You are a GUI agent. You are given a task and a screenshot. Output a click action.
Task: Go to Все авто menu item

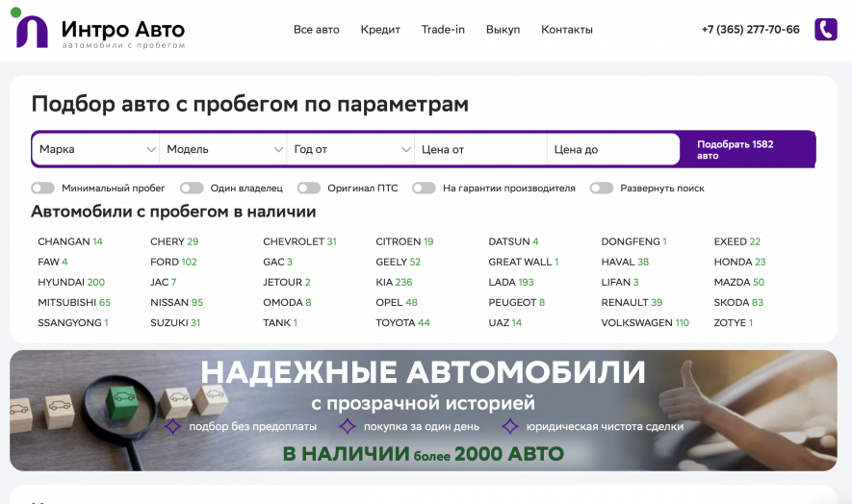click(x=316, y=29)
